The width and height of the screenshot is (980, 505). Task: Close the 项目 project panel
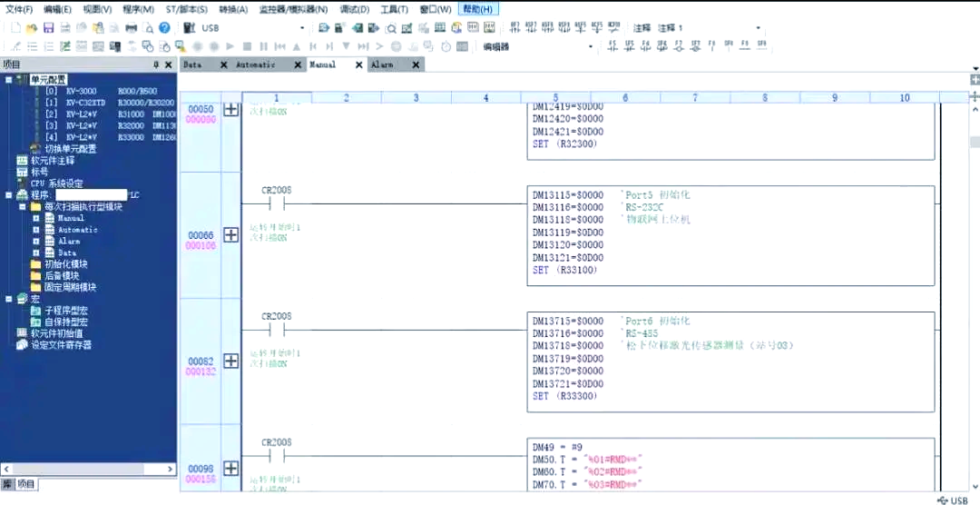click(168, 65)
